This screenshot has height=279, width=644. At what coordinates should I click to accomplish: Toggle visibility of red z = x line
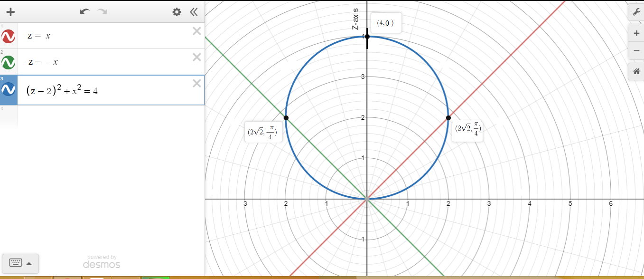(8, 36)
